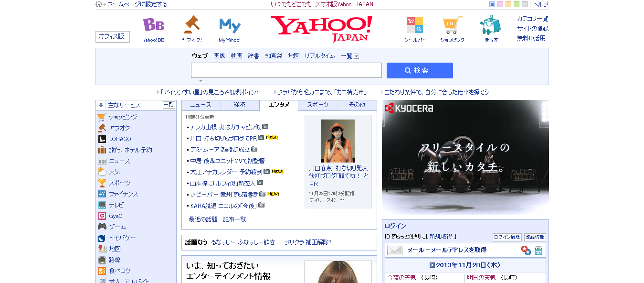
Task: Open the カテゴリ一覧 link
Action: tap(533, 19)
